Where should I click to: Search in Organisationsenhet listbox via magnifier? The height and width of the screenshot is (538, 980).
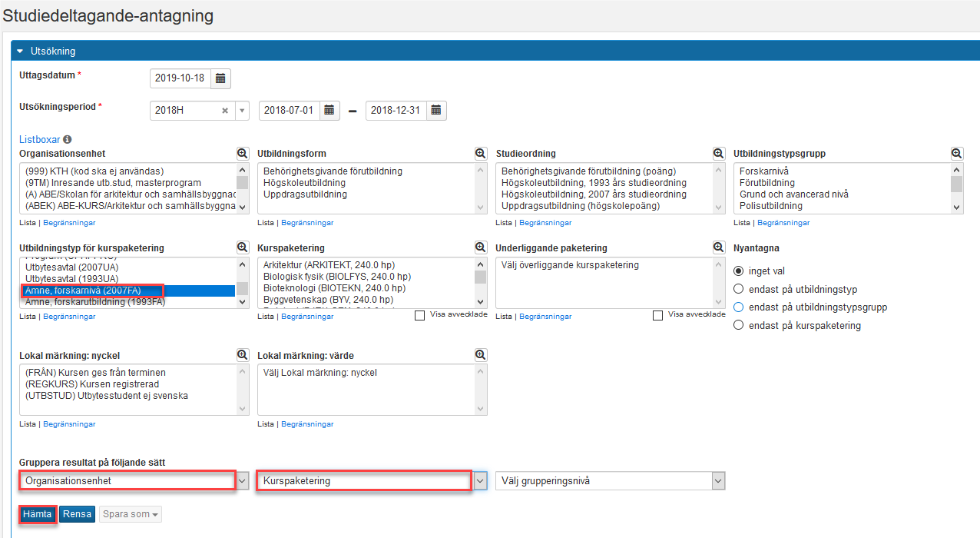click(243, 154)
